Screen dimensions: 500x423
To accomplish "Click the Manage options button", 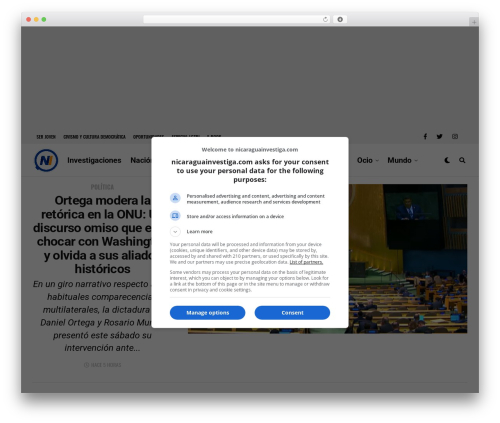I will tap(207, 313).
